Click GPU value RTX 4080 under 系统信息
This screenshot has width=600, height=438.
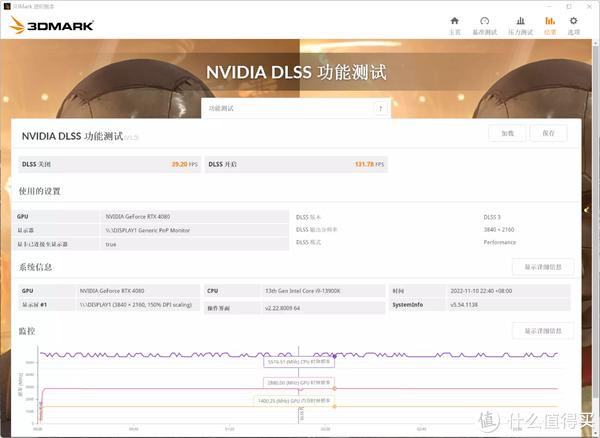[x=112, y=291]
